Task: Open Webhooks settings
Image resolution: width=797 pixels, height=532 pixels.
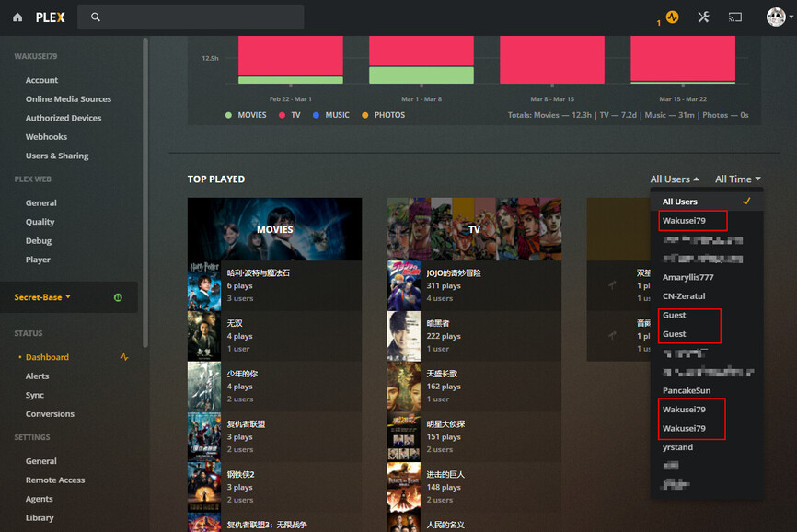Action: 46,137
